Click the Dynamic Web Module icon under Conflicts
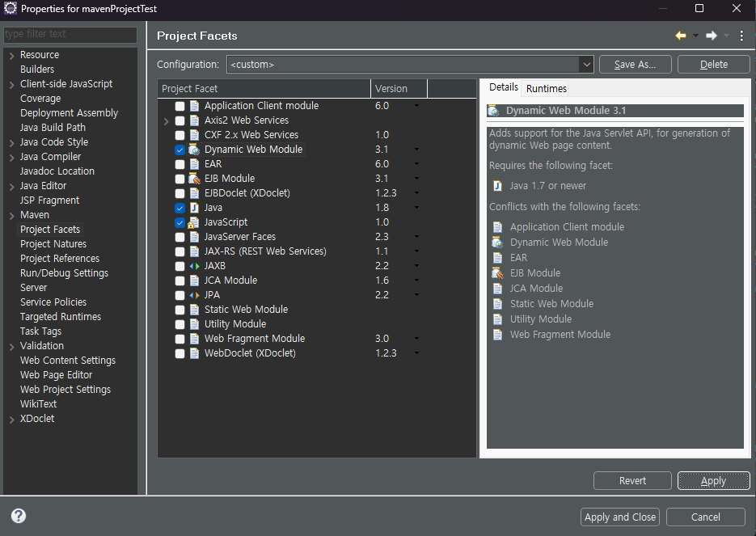The image size is (756, 536). [497, 243]
